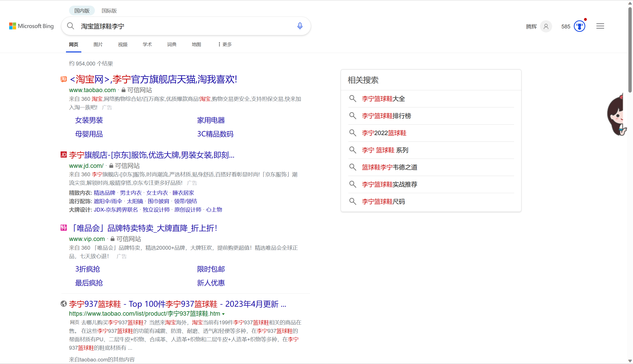Click the search magnifier icon in search box
Viewport: 633px width, 364px height.
(x=71, y=26)
